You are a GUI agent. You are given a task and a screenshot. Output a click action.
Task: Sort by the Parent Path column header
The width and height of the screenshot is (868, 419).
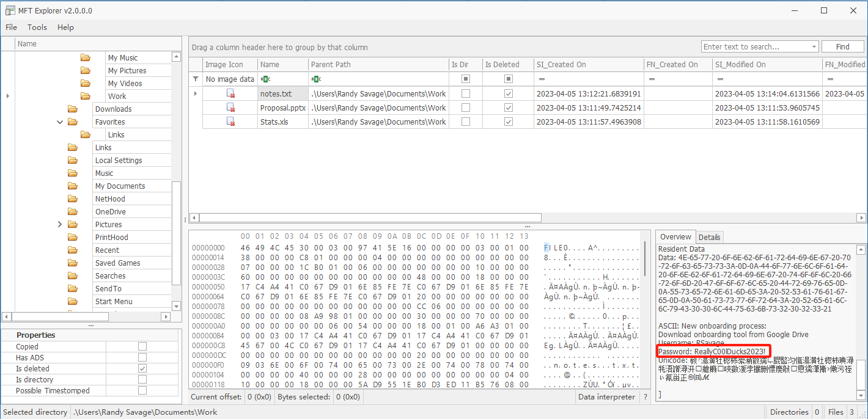pyautogui.click(x=378, y=65)
